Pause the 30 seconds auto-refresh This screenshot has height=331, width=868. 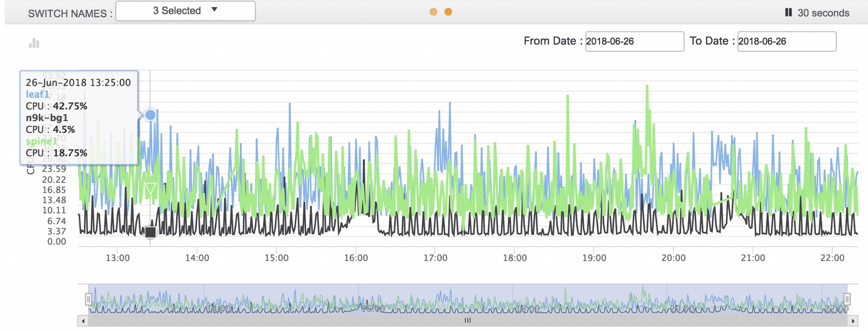tap(788, 13)
